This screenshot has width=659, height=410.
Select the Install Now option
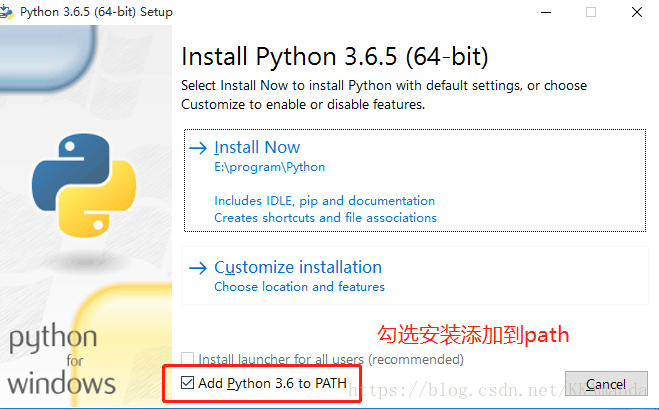click(x=415, y=180)
